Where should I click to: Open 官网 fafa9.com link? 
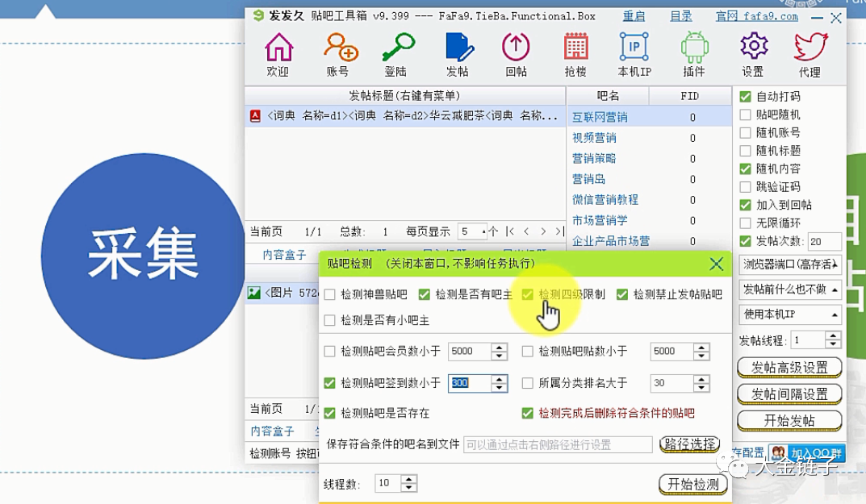757,17
